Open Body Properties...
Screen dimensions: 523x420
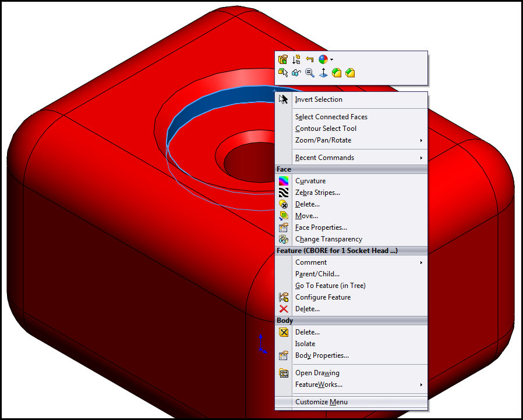pyautogui.click(x=351, y=355)
